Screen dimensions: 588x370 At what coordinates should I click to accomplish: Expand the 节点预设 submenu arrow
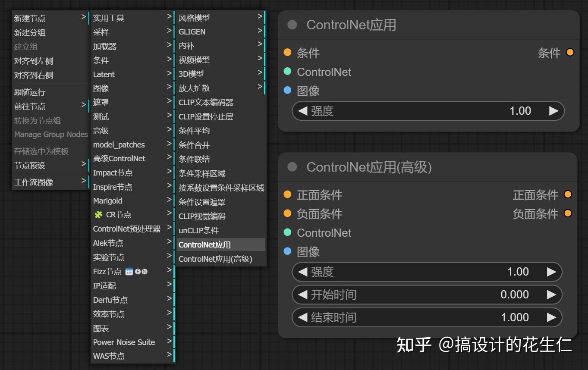coord(85,164)
